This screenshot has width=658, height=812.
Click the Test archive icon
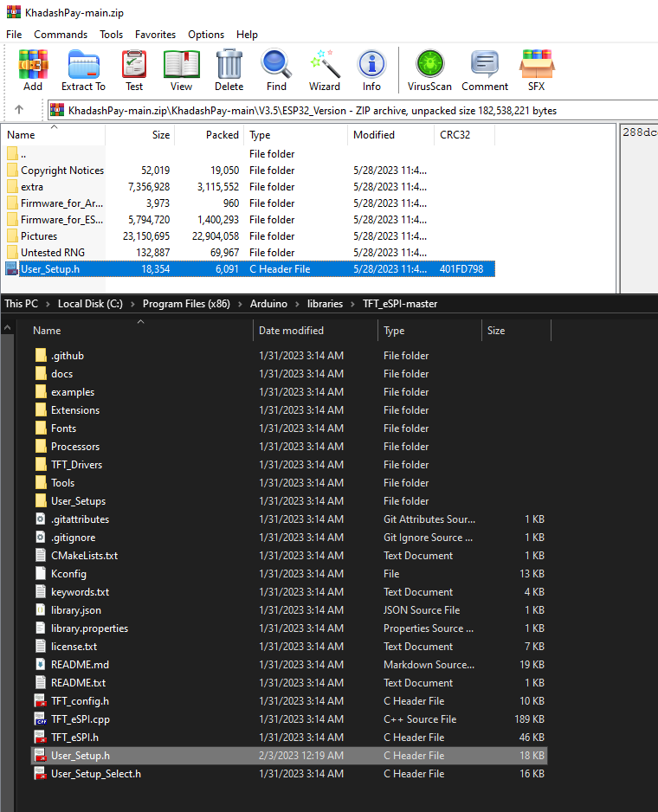click(134, 64)
